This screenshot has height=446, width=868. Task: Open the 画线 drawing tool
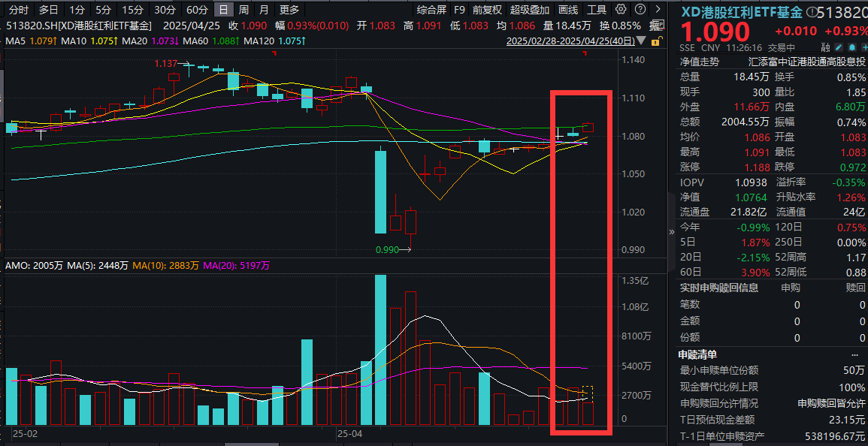point(569,10)
